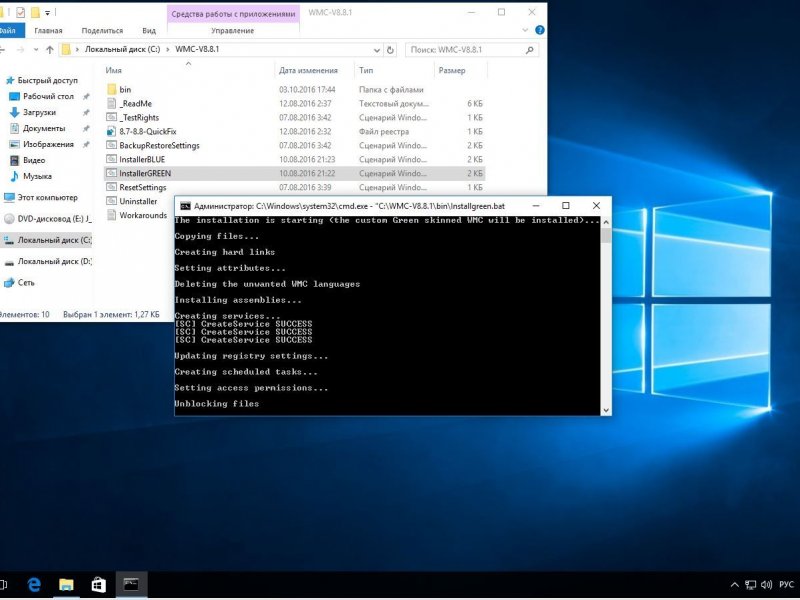Image resolution: width=800 pixels, height=600 pixels.
Task: Open File Explorer taskbar icon
Action: pos(66,585)
